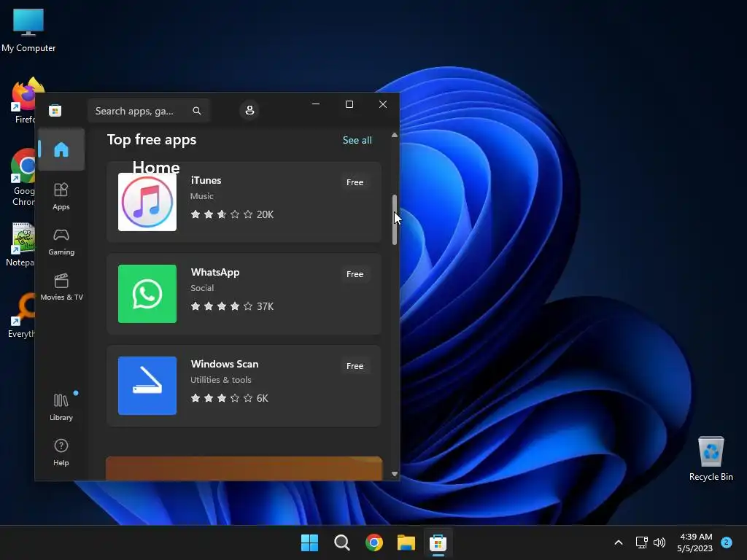Open the volume tray icon
This screenshot has width=747, height=560.
coord(659,542)
